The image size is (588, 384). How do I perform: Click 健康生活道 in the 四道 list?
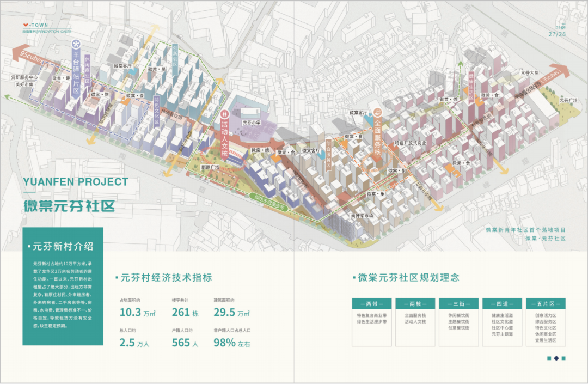click(x=502, y=315)
